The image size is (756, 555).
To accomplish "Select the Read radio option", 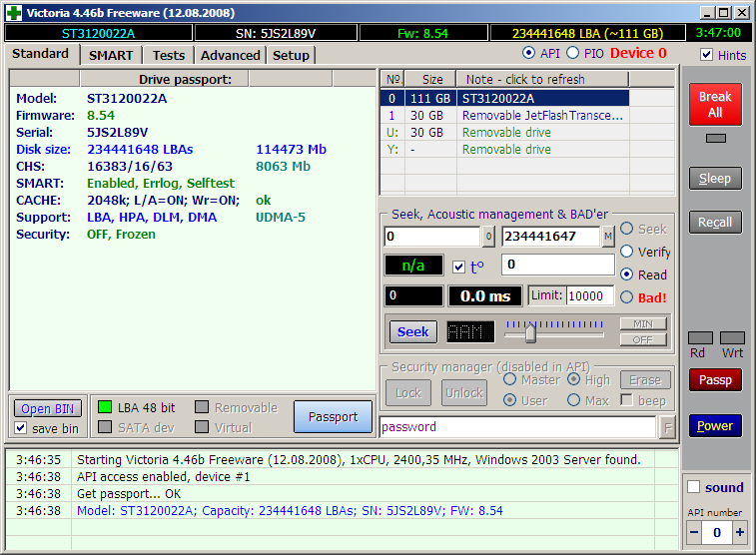I will 627,275.
